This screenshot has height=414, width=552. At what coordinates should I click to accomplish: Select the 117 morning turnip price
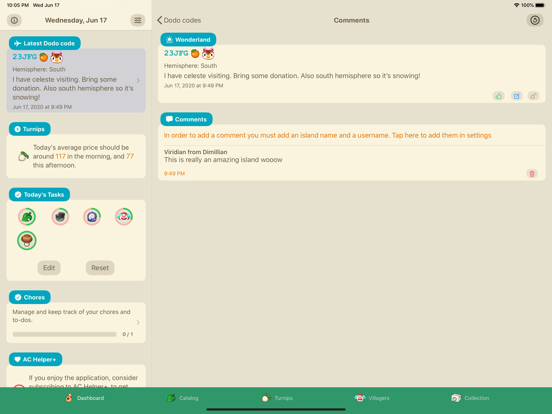tap(61, 156)
